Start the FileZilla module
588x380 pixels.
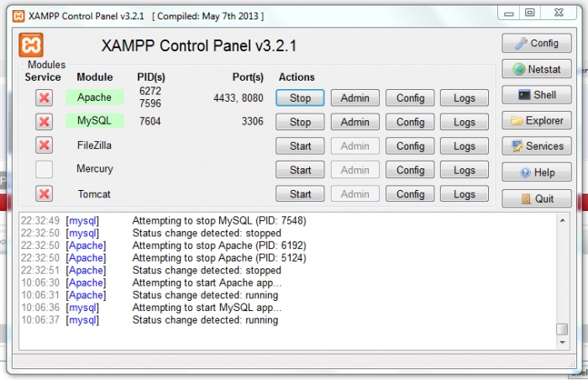click(300, 146)
